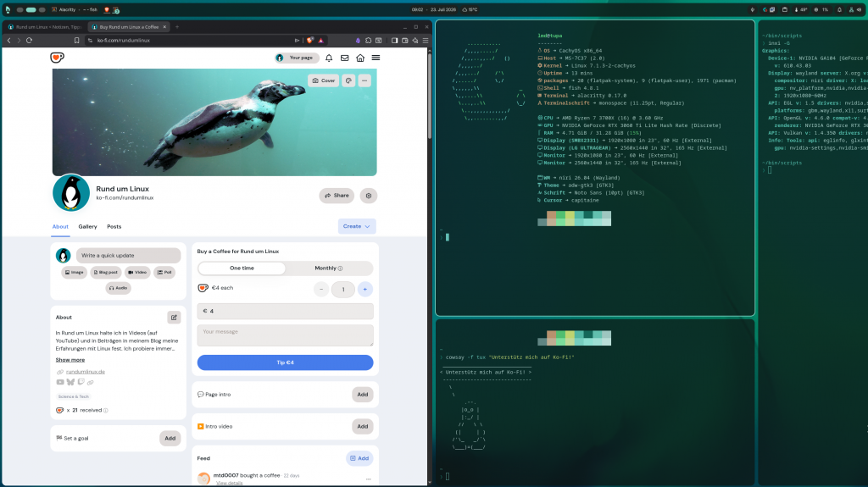
Task: Create a Video post
Action: click(x=137, y=272)
